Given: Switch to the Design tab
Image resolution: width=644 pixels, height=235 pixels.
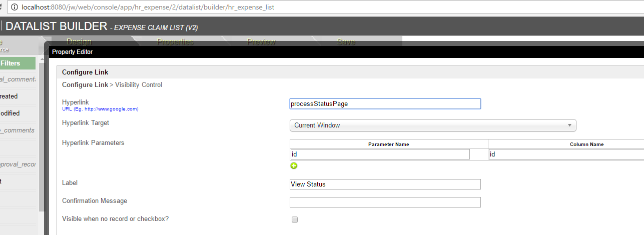Looking at the screenshot, I should [79, 42].
